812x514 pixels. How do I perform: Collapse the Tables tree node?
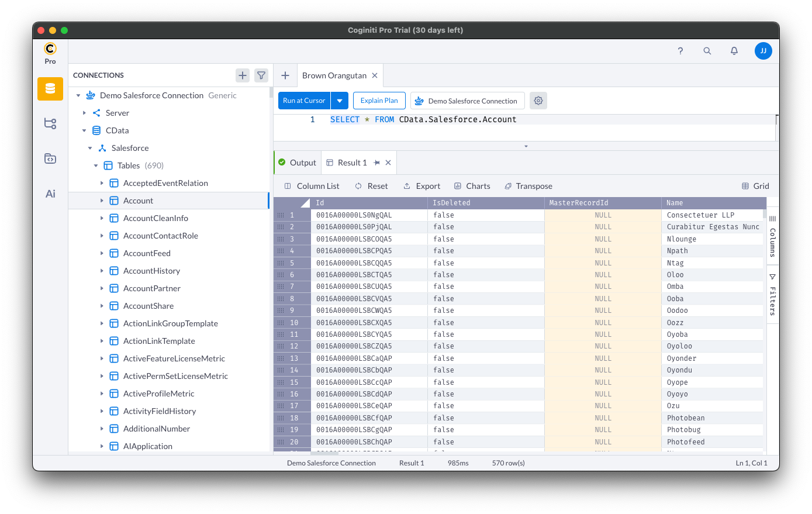point(96,165)
